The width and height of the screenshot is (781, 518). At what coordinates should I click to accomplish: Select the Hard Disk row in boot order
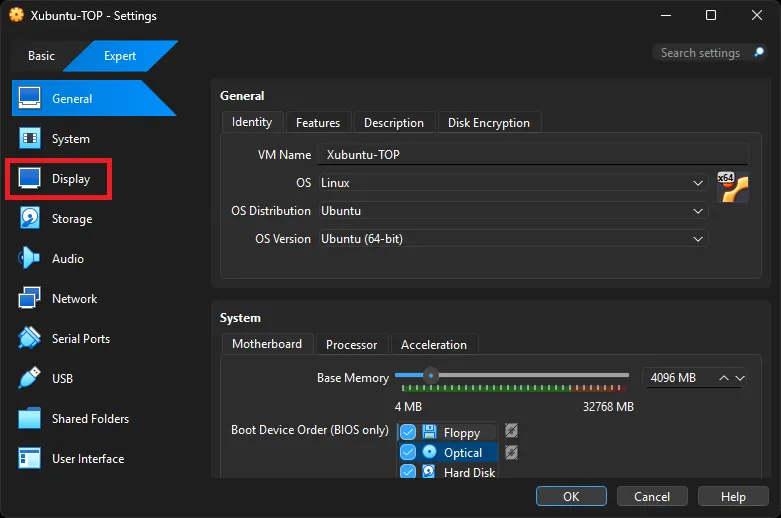coord(448,471)
